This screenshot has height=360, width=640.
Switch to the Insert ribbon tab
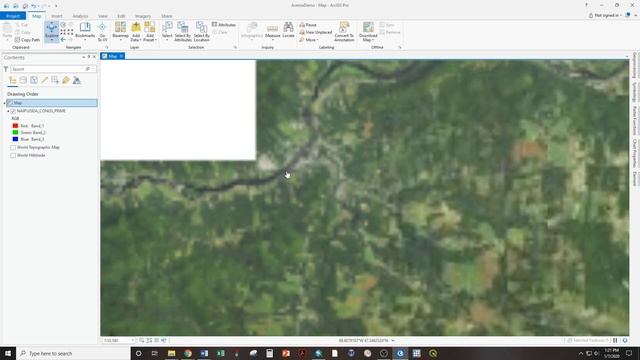[x=57, y=16]
